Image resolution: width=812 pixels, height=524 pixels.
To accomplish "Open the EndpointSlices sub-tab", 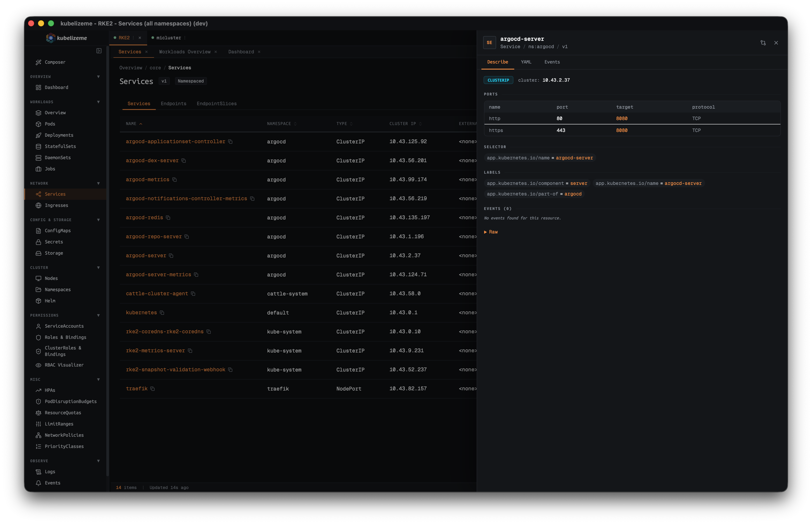I will (x=217, y=104).
